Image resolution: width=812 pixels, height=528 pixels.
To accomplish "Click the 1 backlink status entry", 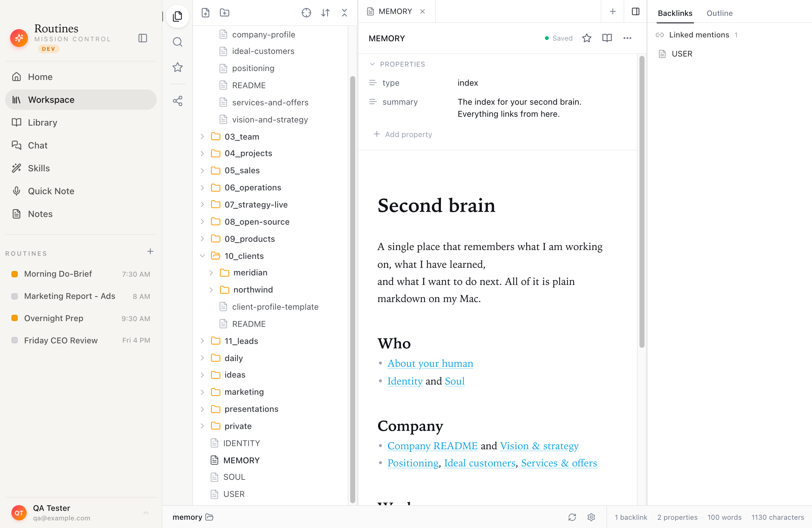I will point(631,517).
